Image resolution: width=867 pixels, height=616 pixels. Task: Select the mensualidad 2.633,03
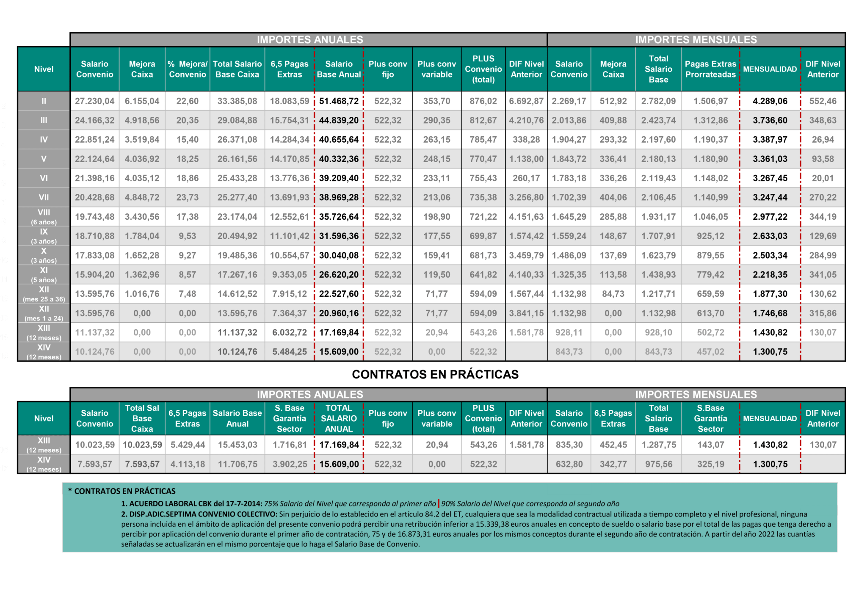click(x=770, y=236)
